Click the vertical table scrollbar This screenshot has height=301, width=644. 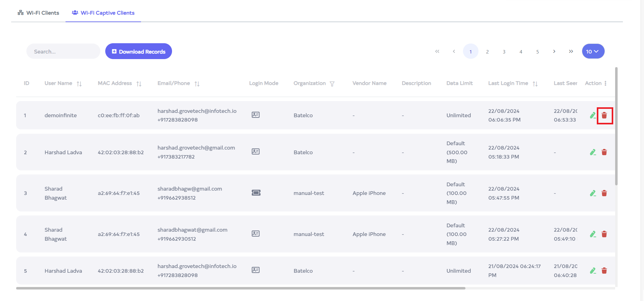coord(616,126)
